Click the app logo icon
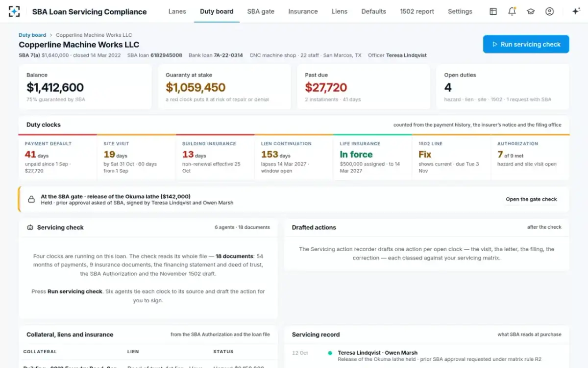 pyautogui.click(x=15, y=11)
